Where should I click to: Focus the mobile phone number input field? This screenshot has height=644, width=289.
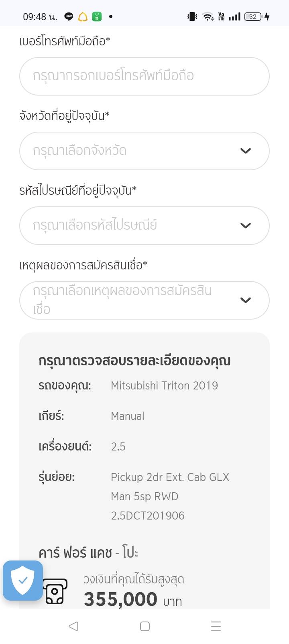click(x=144, y=76)
